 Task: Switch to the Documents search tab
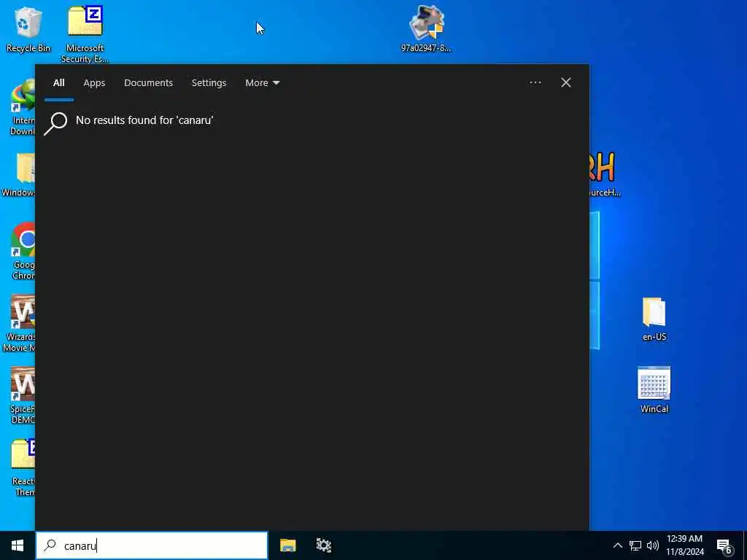point(148,83)
